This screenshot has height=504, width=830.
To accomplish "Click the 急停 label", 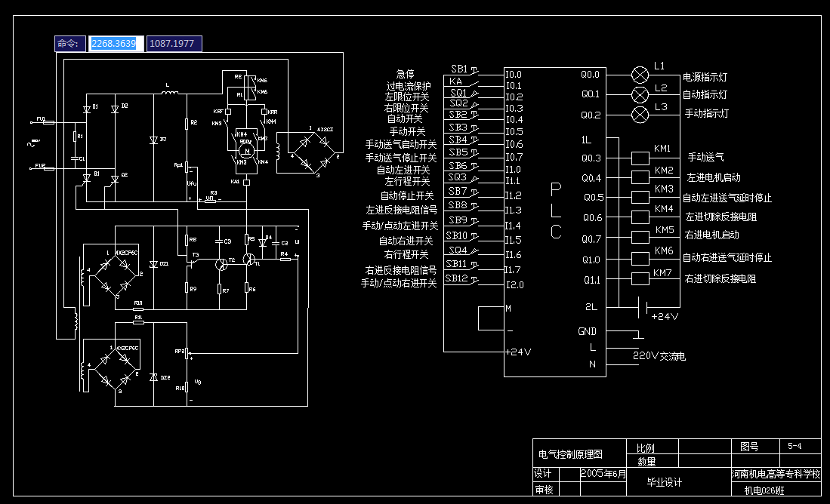I will pos(405,74).
